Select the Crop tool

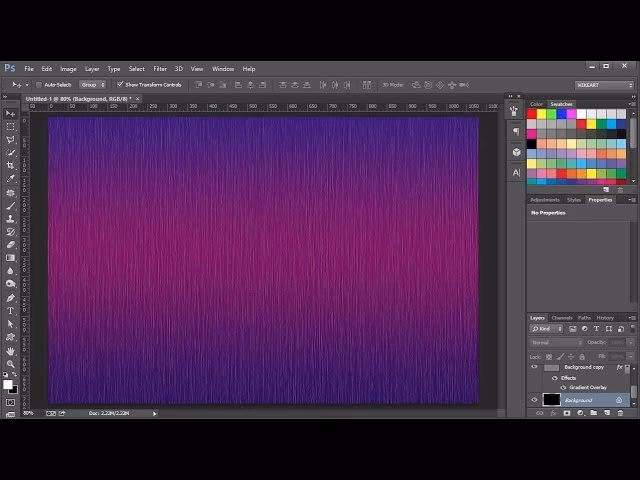[x=11, y=166]
